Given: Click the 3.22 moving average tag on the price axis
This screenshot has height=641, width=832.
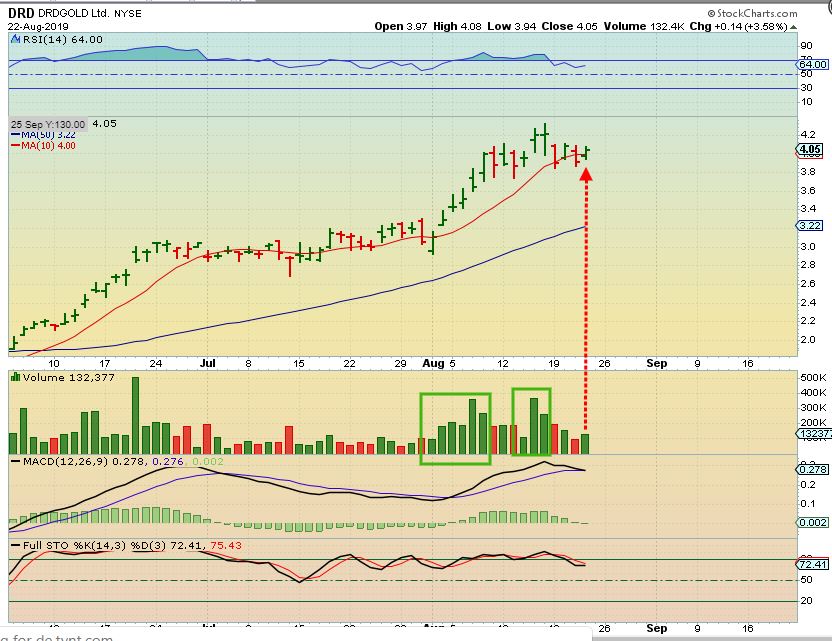Looking at the screenshot, I should click(x=810, y=226).
